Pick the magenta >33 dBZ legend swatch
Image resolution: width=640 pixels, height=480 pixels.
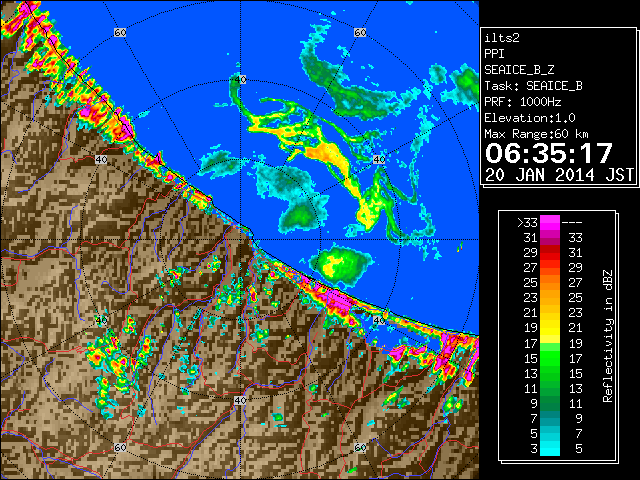(550, 223)
